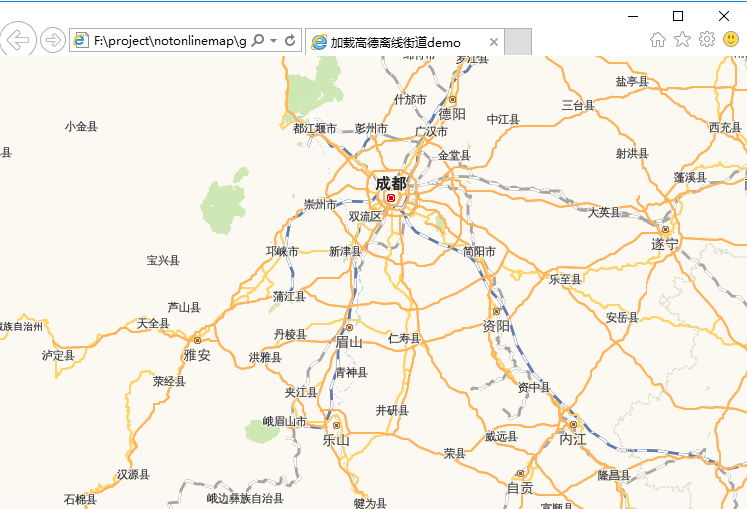Click the 青神县 map label

352,372
